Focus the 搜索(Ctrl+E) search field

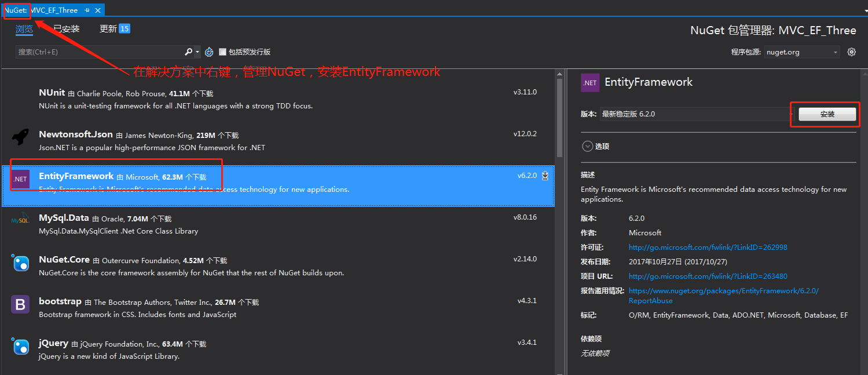100,52
